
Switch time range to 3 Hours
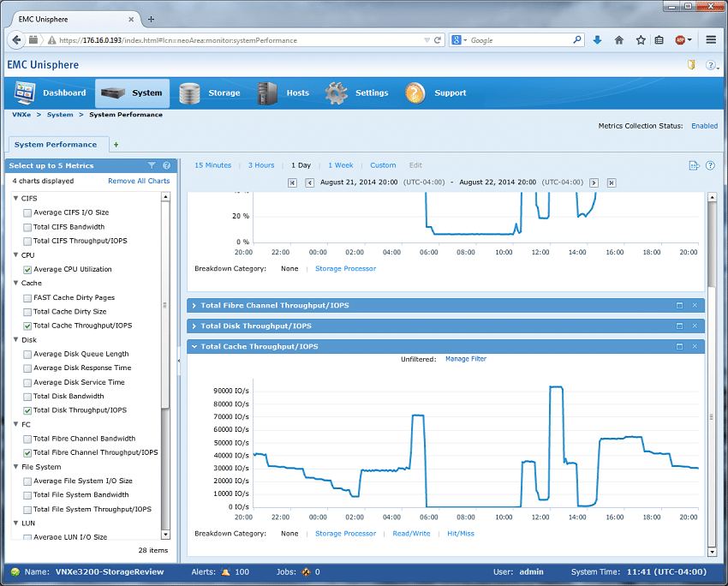pyautogui.click(x=261, y=165)
